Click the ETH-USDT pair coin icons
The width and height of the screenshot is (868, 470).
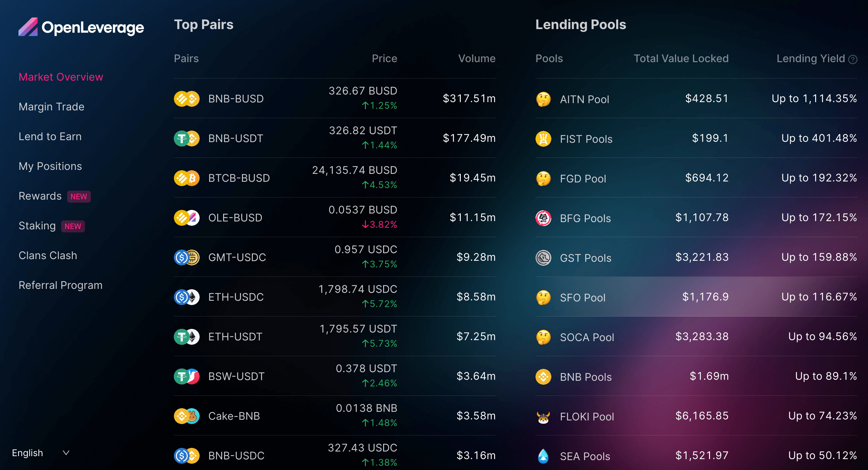pos(187,336)
